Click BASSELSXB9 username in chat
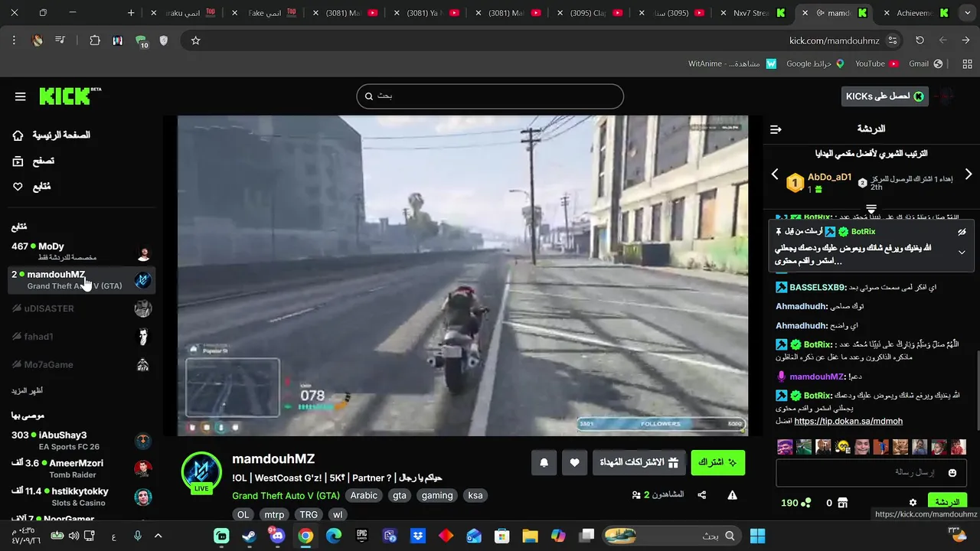The image size is (980, 551). (818, 287)
